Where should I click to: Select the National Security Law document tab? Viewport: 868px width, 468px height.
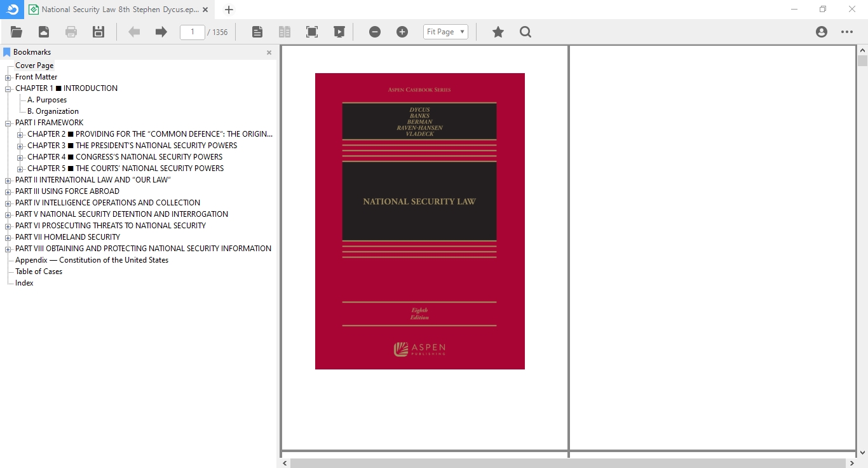[x=119, y=10]
